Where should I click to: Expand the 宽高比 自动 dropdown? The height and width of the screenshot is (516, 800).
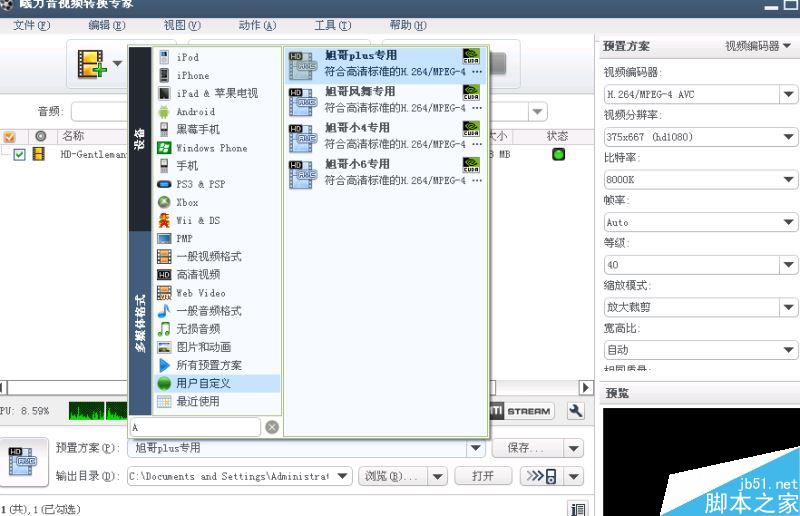click(788, 350)
